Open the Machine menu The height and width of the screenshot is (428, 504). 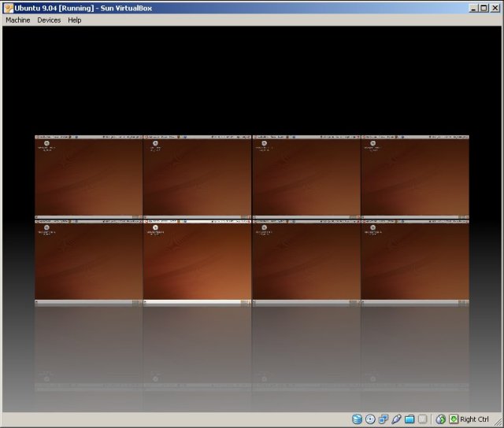(x=17, y=20)
